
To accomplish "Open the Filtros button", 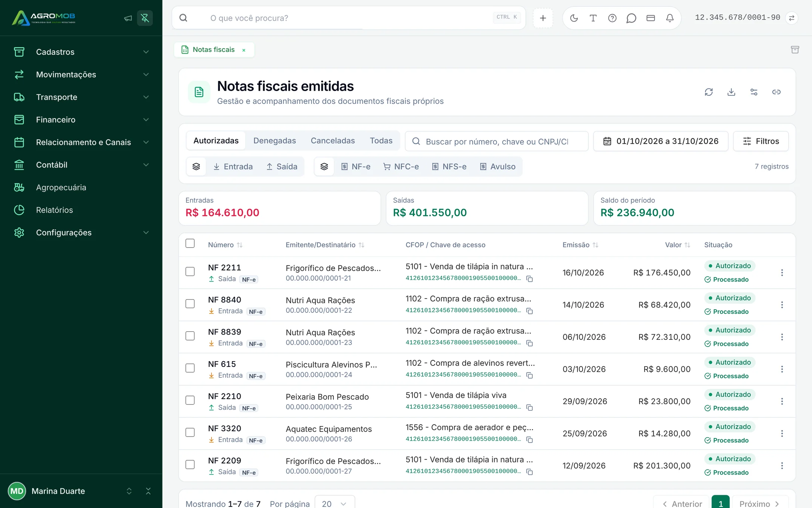I will pyautogui.click(x=761, y=141).
